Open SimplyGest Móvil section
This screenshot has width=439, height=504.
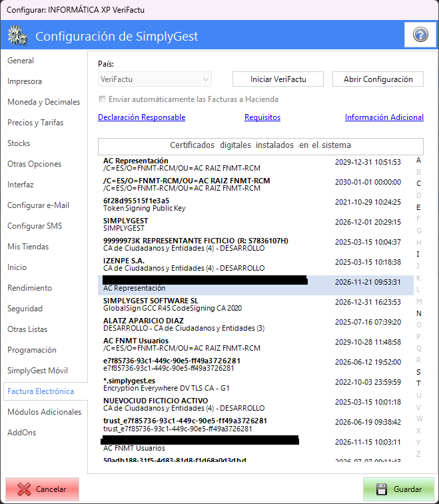[x=37, y=371]
